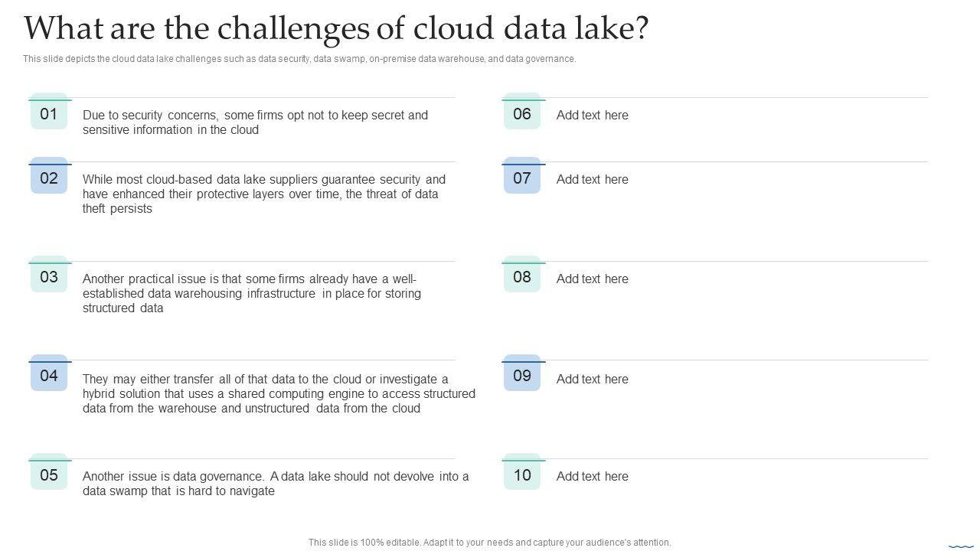Click the data warehousing infrastructure paragraph
This screenshot has width=980, height=551.
[251, 293]
